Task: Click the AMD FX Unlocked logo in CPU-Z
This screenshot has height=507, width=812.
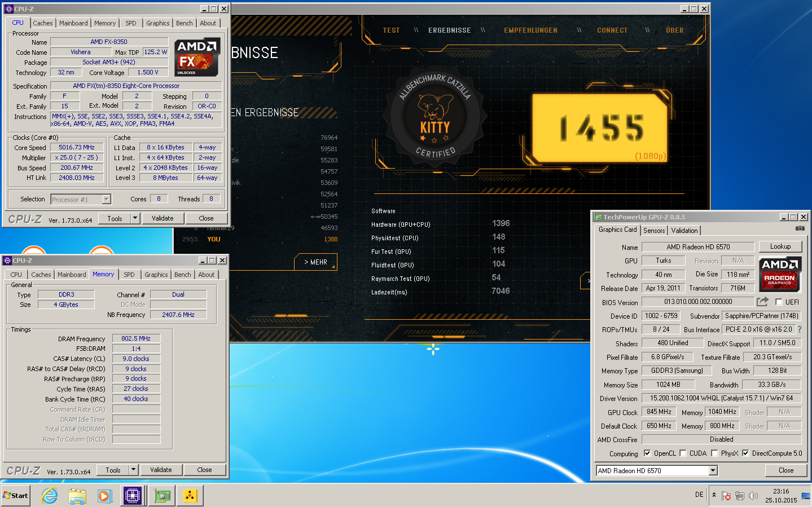Action: click(x=196, y=58)
